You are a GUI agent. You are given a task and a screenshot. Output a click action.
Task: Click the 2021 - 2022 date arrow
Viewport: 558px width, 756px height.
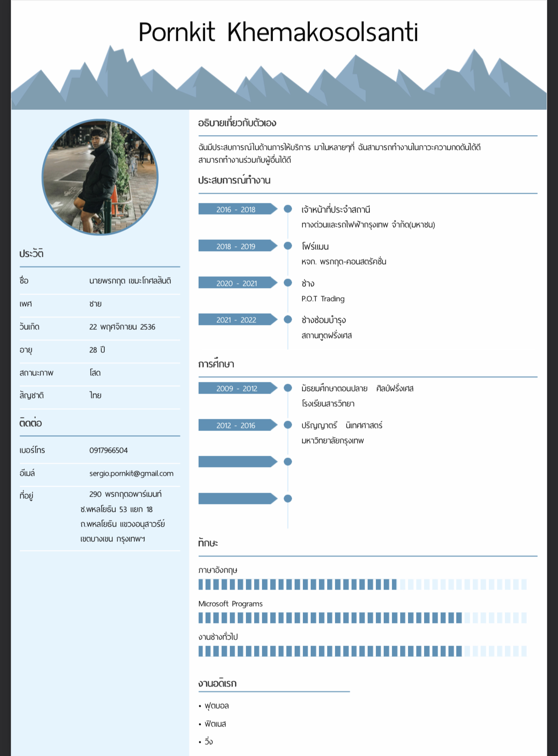click(x=238, y=320)
